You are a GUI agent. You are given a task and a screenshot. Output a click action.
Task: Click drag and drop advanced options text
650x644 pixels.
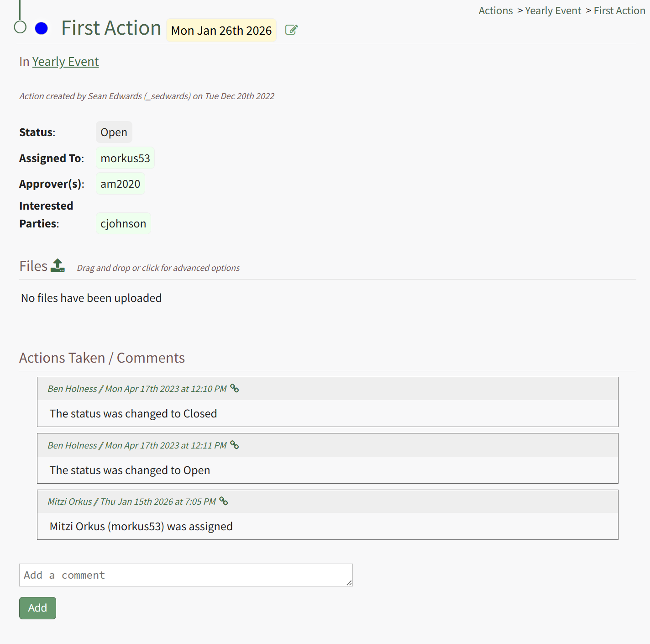coord(158,268)
